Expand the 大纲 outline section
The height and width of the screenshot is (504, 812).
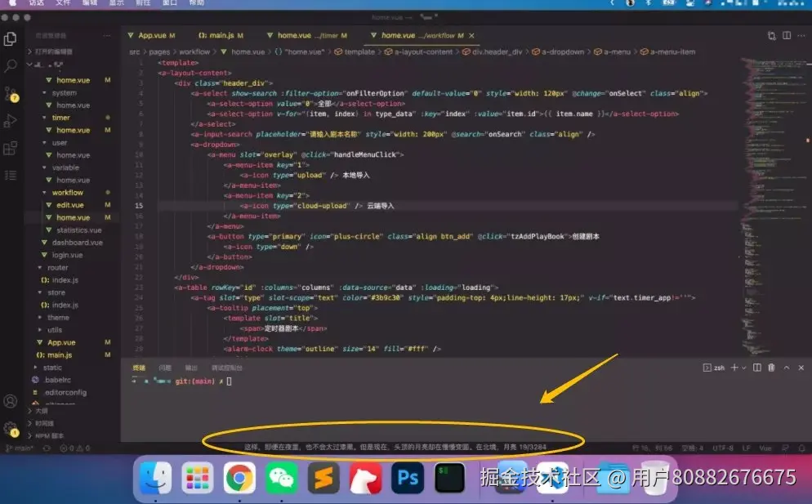[x=38, y=411]
